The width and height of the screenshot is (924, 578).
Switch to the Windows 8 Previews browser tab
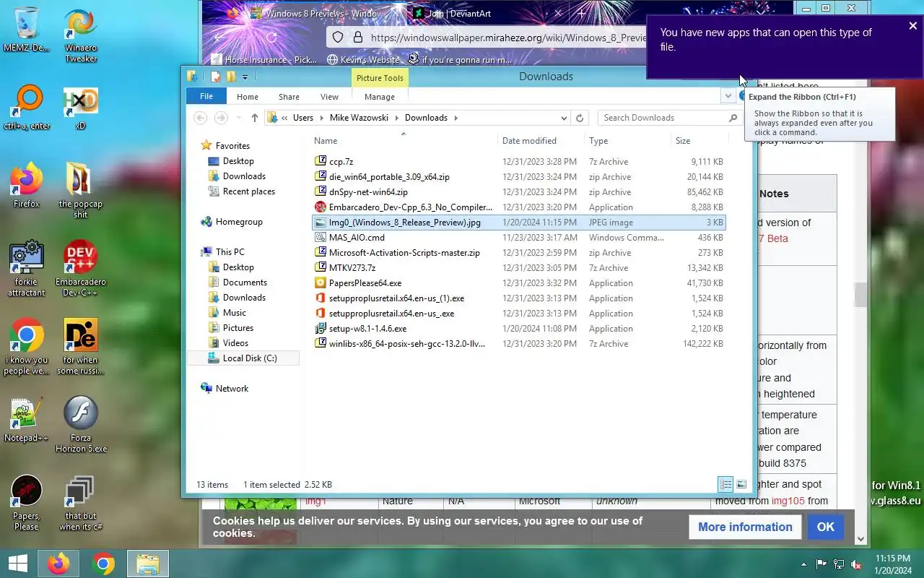tap(325, 14)
